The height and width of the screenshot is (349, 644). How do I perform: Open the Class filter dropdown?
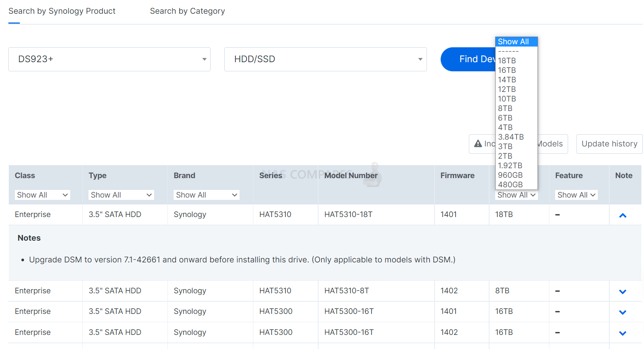coord(42,195)
